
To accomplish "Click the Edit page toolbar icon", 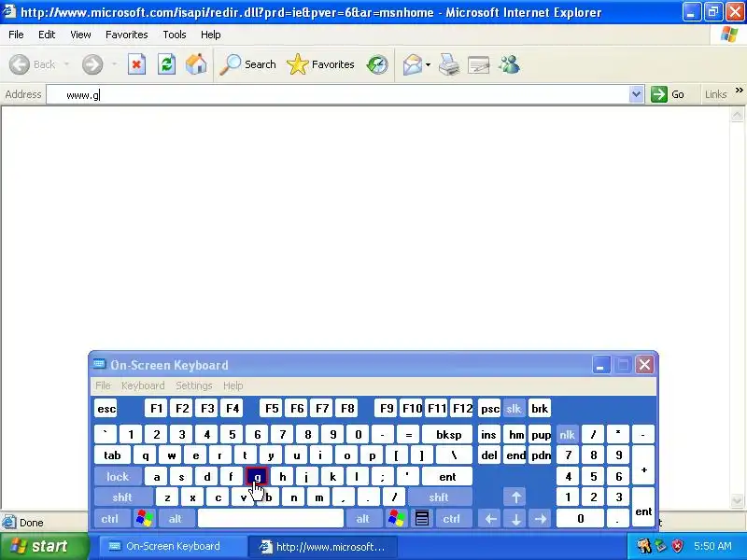I will (x=479, y=64).
